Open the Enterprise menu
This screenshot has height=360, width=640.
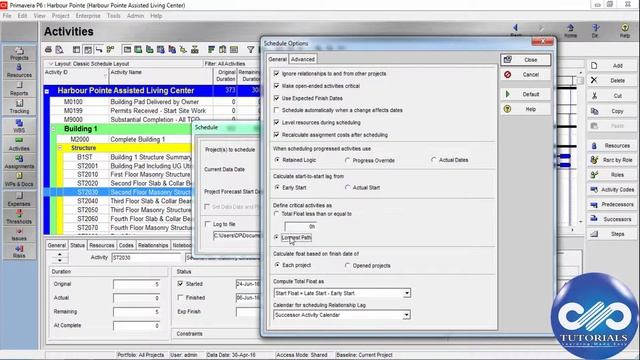(88, 16)
